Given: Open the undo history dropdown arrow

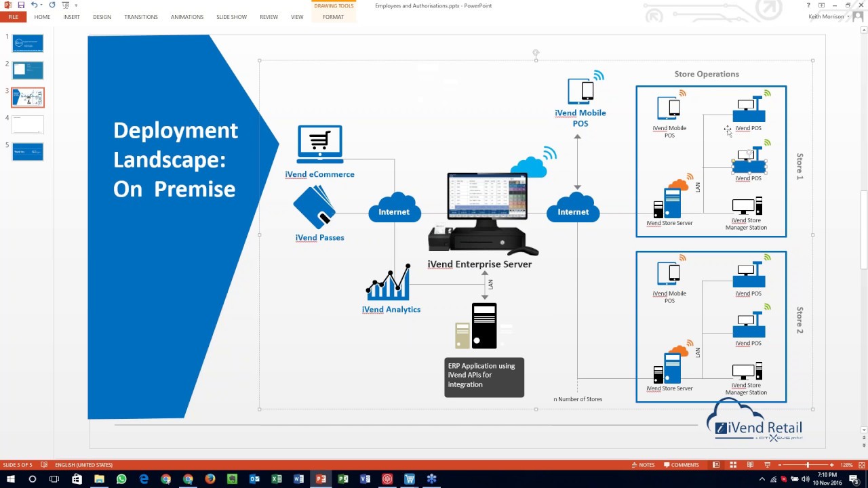Looking at the screenshot, I should (x=40, y=5).
